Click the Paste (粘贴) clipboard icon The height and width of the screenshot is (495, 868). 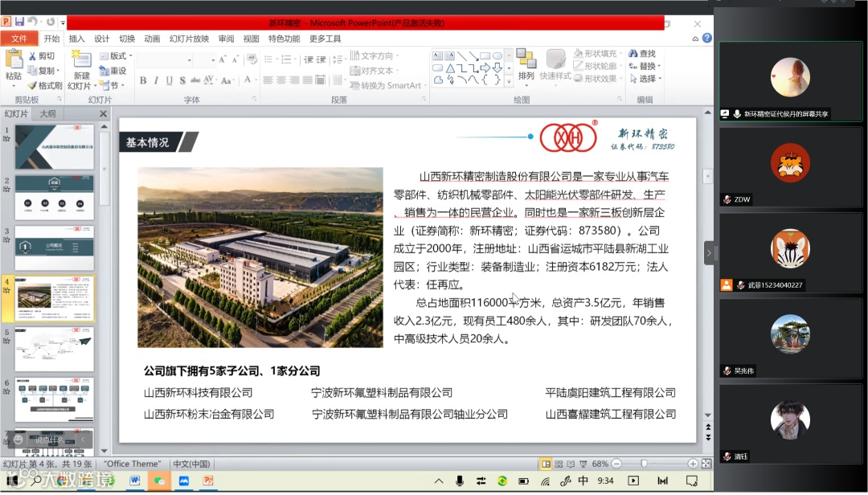pyautogui.click(x=14, y=59)
